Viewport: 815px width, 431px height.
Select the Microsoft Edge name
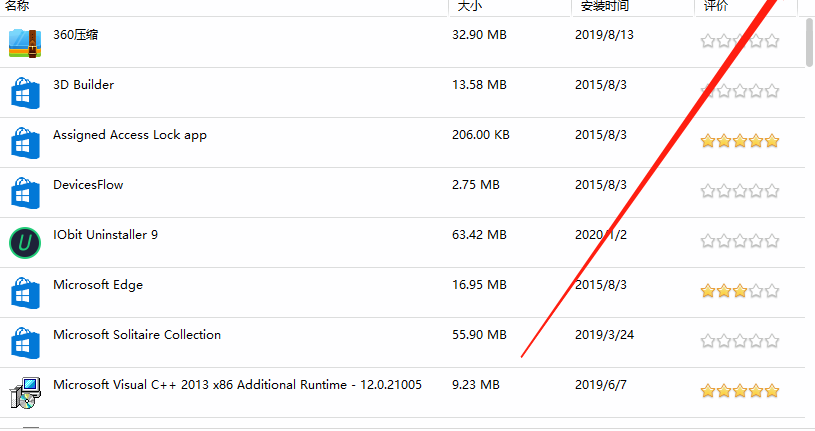(x=98, y=285)
